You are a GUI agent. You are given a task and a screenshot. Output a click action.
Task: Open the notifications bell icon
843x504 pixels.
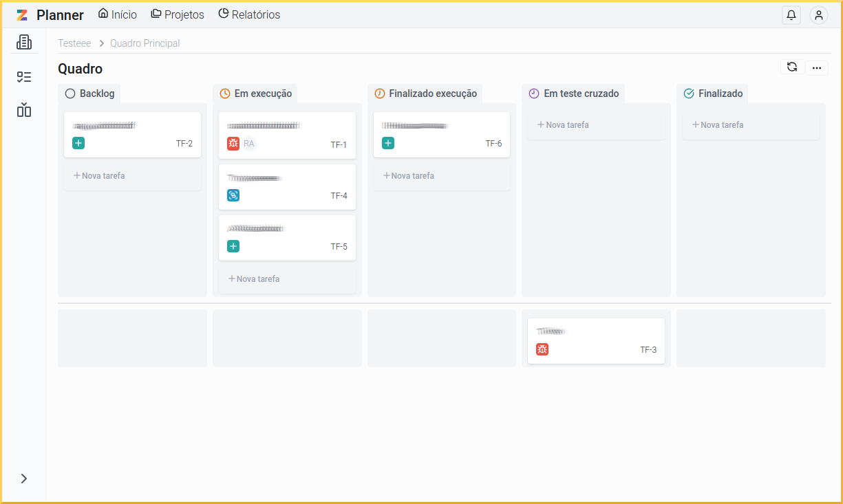click(x=791, y=15)
